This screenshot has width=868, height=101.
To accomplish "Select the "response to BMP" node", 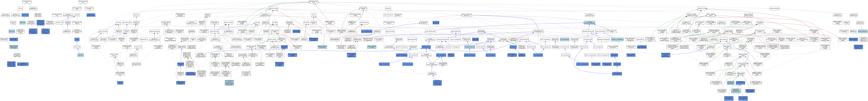I will 193,40.
